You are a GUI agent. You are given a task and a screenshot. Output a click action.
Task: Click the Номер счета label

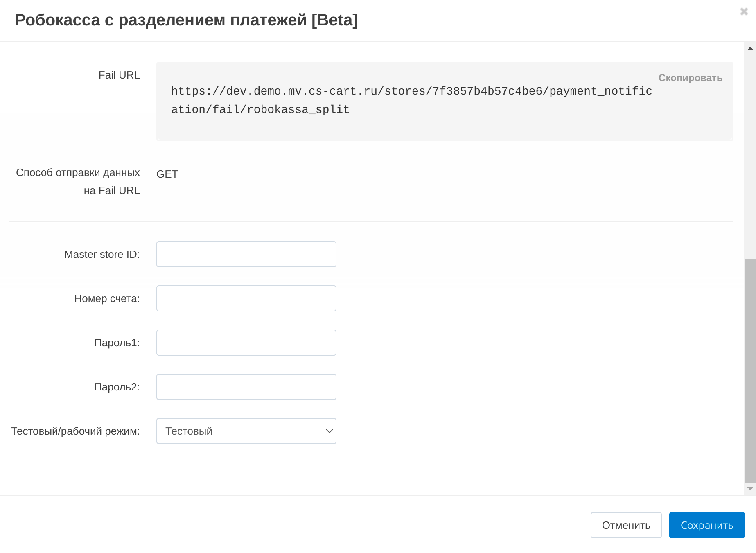pyautogui.click(x=107, y=299)
